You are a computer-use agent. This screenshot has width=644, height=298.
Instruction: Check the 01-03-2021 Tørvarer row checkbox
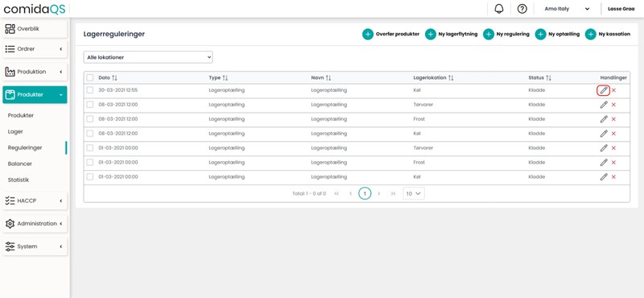[x=90, y=147]
